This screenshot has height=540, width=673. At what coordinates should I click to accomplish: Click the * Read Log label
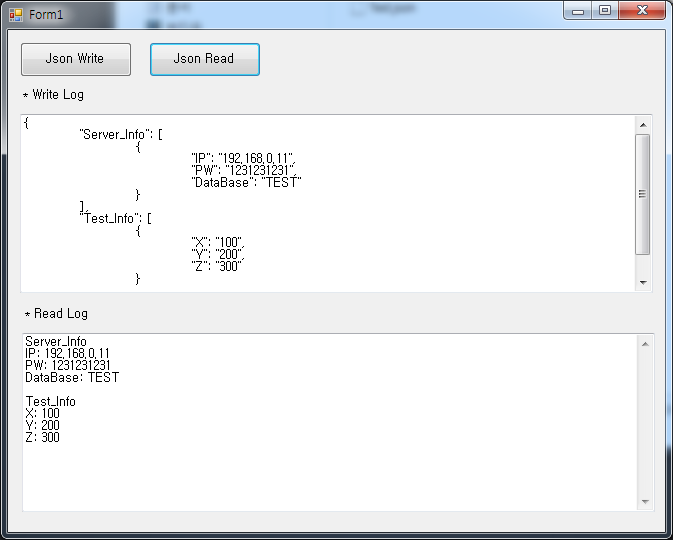point(56,314)
